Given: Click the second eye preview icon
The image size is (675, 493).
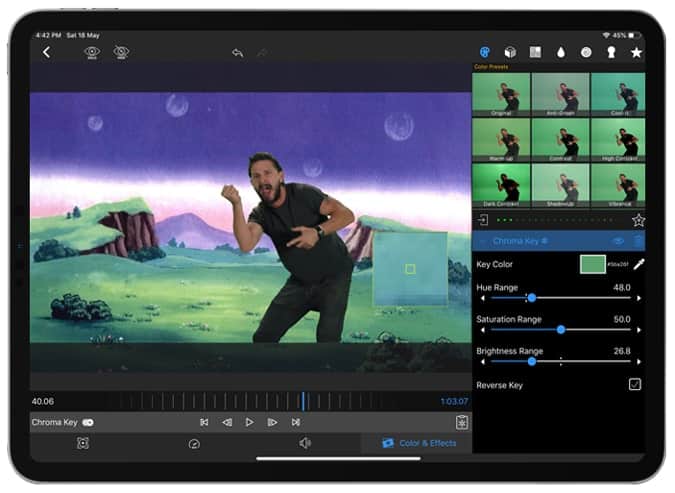Looking at the screenshot, I should 121,53.
